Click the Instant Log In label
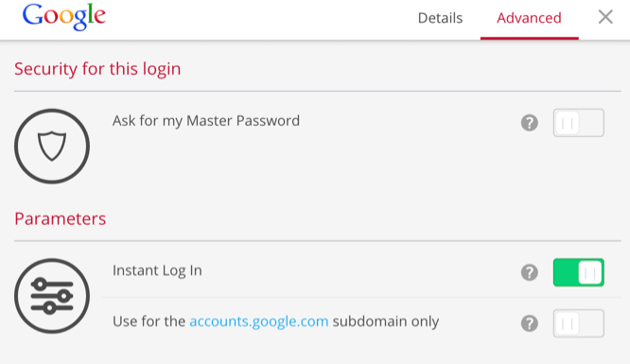The height and width of the screenshot is (364, 630). click(x=157, y=270)
